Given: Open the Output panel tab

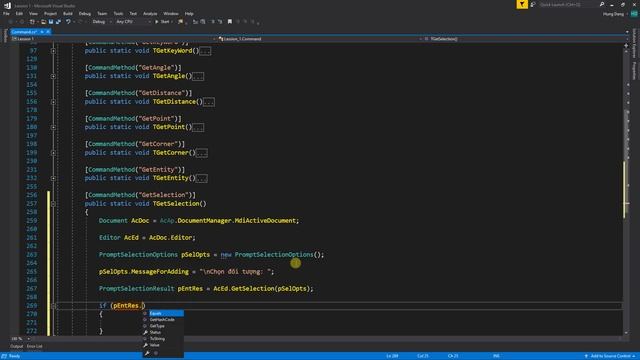Looking at the screenshot, I should pos(17,347).
